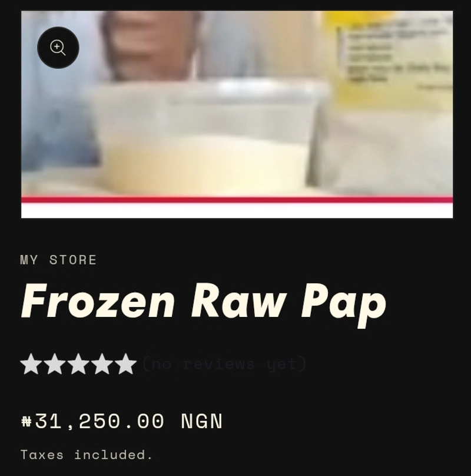Viewport: 471px width, 476px height.
Task: Select the third rating star
Action: pos(78,363)
